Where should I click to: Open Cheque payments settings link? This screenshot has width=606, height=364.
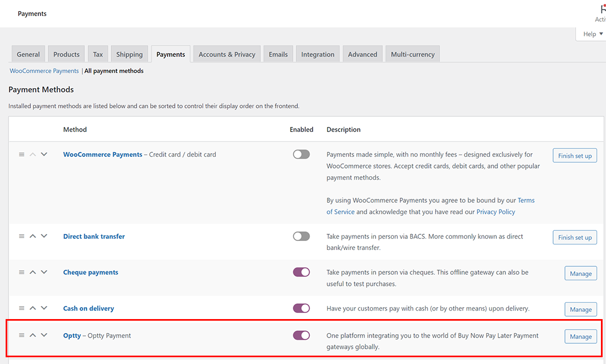(x=91, y=272)
